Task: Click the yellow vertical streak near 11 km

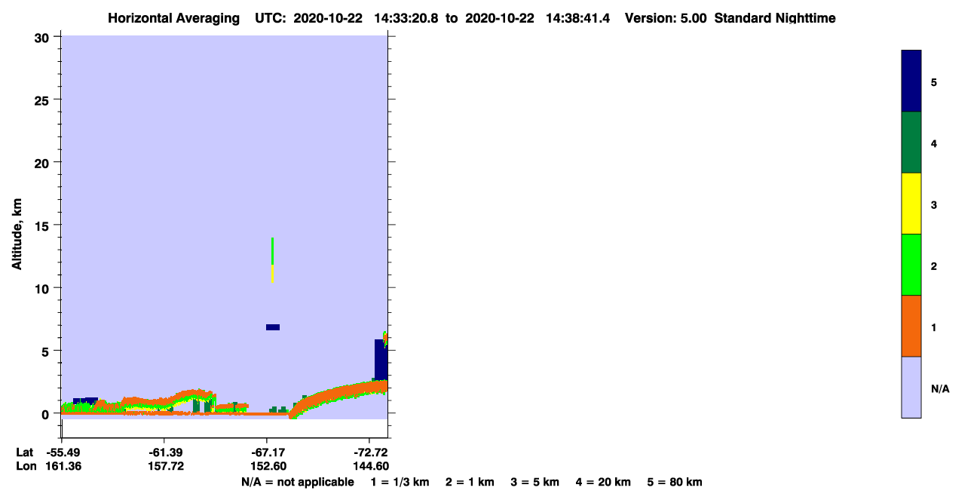Action: click(x=272, y=274)
